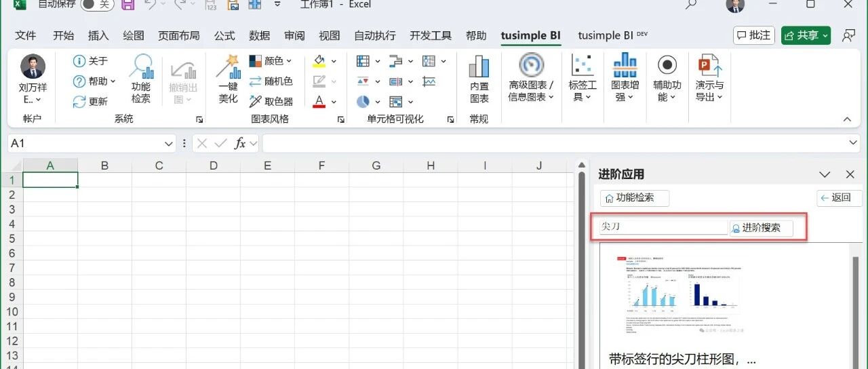Click the red font color A
The width and height of the screenshot is (868, 369).
(x=319, y=102)
